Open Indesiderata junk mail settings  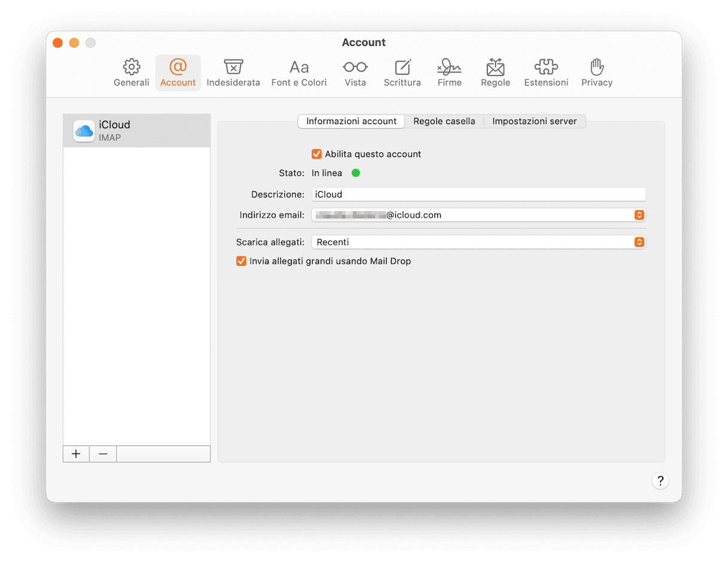pos(233,73)
